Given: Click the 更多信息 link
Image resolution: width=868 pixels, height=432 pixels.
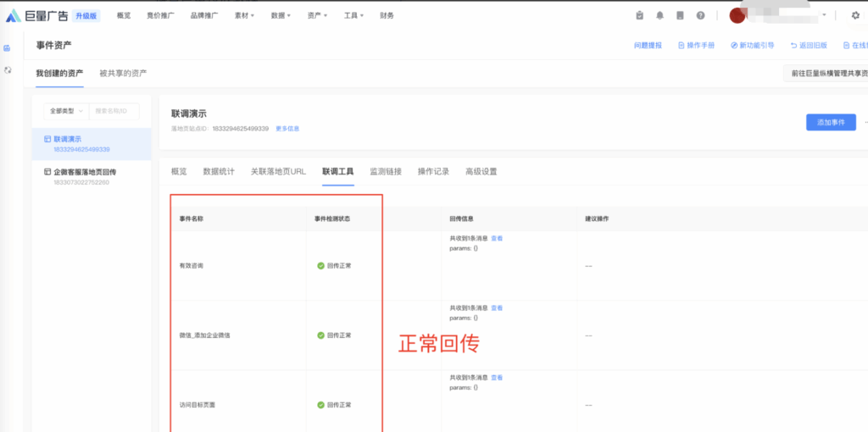Looking at the screenshot, I should click(287, 129).
